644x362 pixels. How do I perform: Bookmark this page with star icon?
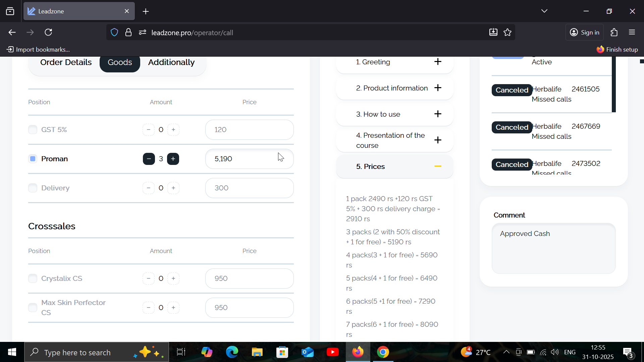pos(507,33)
